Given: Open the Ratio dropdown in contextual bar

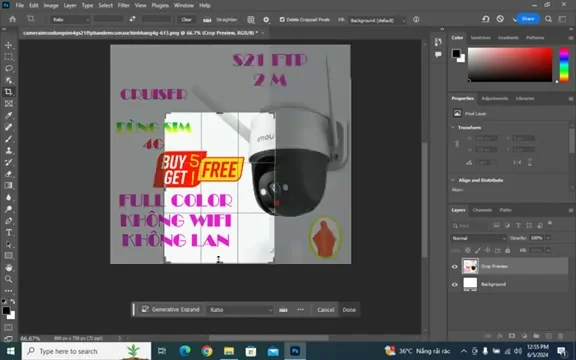Looking at the screenshot, I should pos(240,310).
